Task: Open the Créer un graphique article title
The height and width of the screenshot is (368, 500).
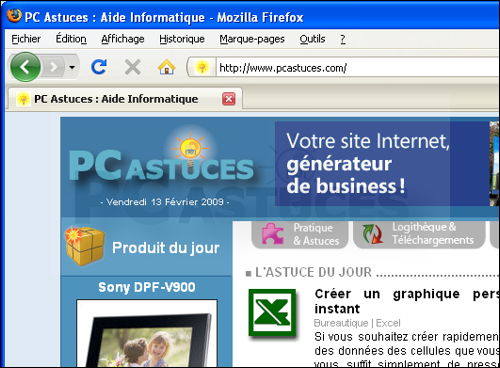Action: (x=407, y=301)
